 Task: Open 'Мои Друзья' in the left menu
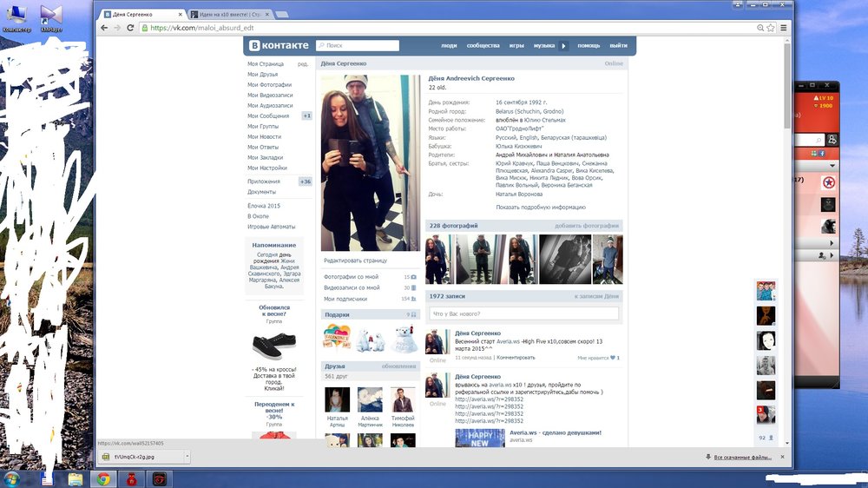point(263,75)
